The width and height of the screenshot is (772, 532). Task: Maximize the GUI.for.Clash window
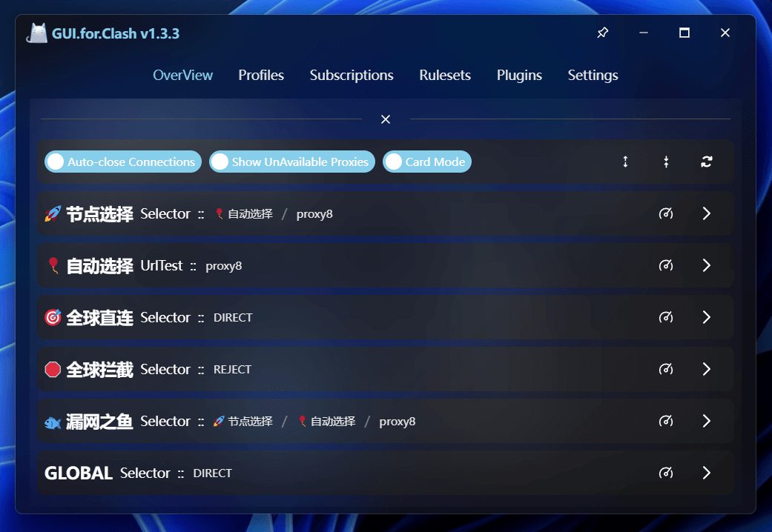pos(684,33)
